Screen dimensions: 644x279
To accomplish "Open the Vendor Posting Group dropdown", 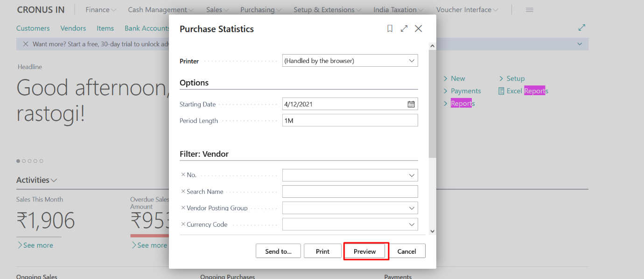I will point(411,208).
